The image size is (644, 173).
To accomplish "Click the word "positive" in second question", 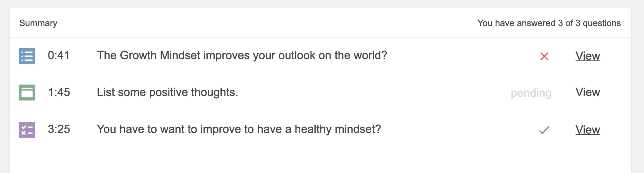I will coord(168,93).
